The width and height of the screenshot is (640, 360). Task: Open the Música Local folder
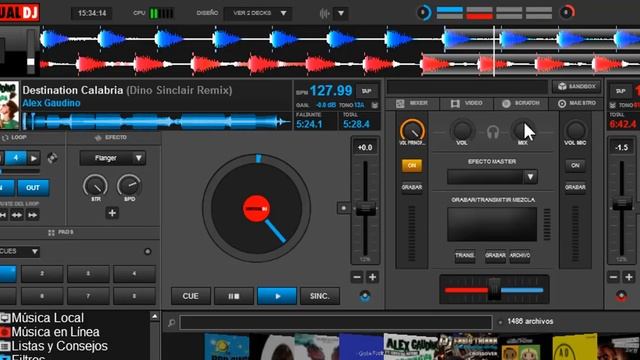pyautogui.click(x=42, y=318)
